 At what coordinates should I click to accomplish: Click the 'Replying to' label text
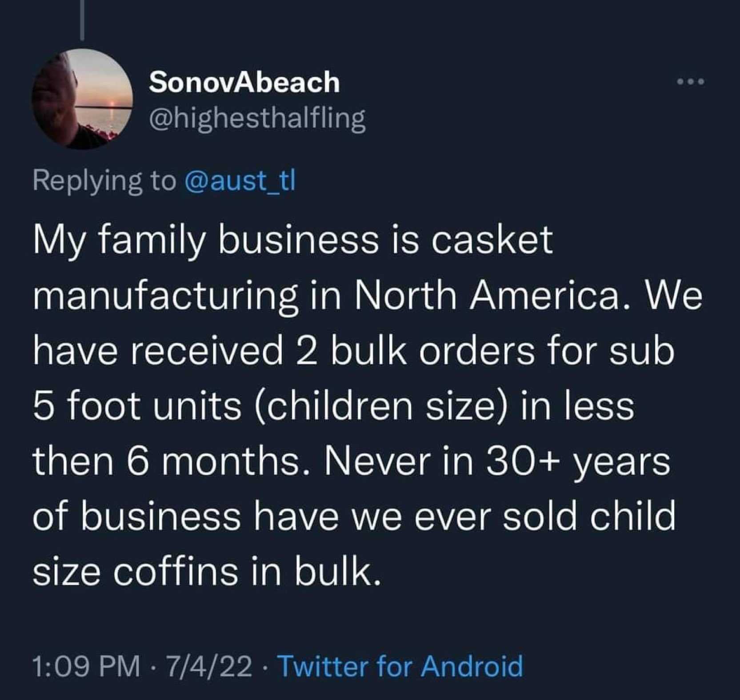tap(104, 181)
